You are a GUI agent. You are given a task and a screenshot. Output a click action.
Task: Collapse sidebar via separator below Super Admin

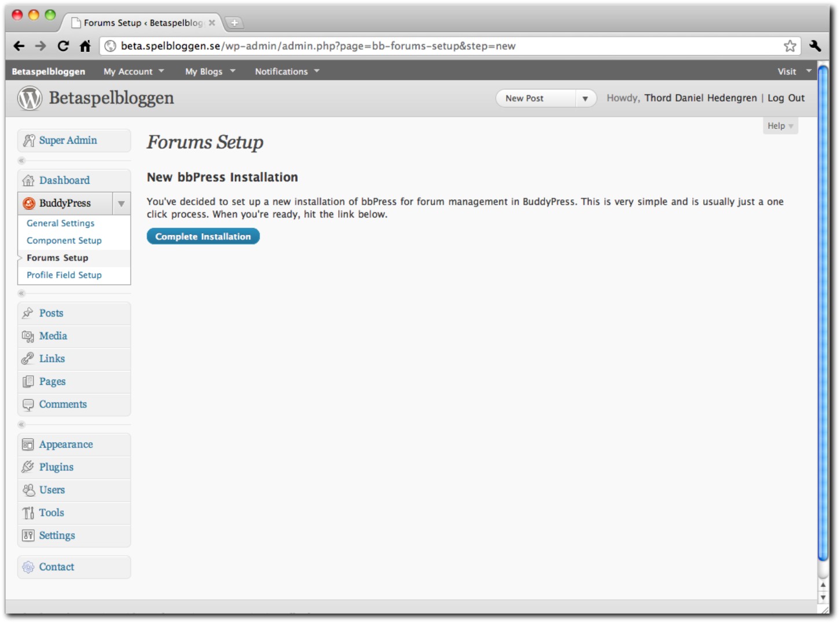pos(22,161)
